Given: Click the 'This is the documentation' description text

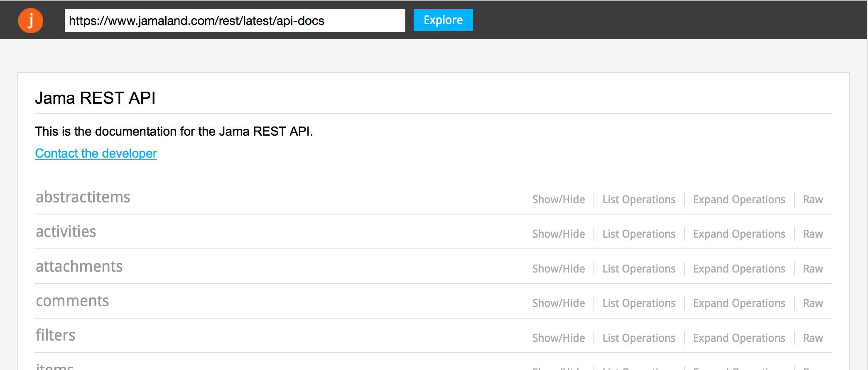Looking at the screenshot, I should click(174, 131).
